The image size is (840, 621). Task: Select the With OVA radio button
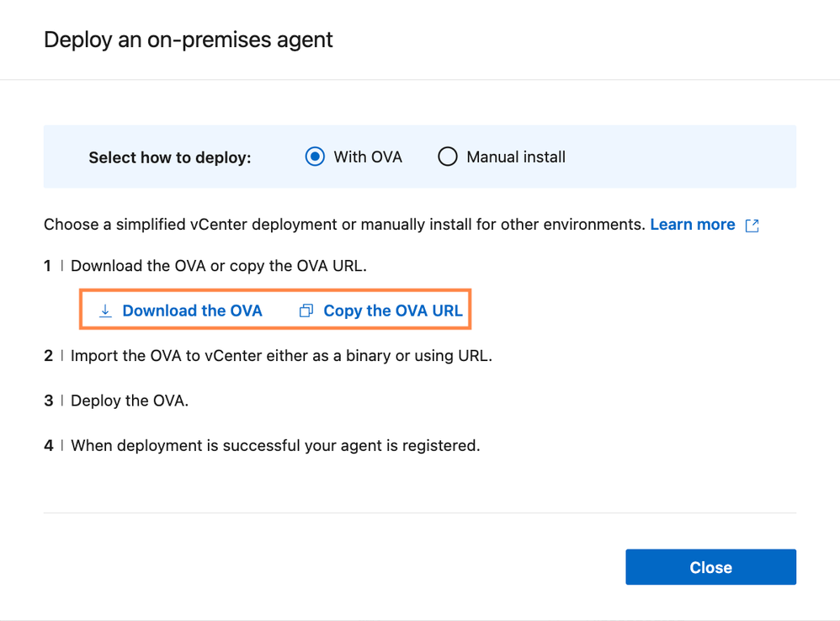coord(315,157)
